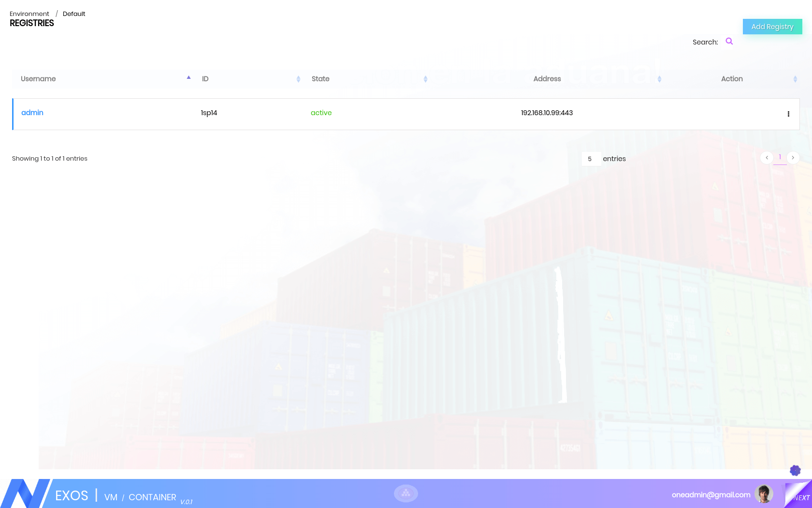This screenshot has height=508, width=812.
Task: Switch to the CONTAINER section
Action: coord(152,497)
